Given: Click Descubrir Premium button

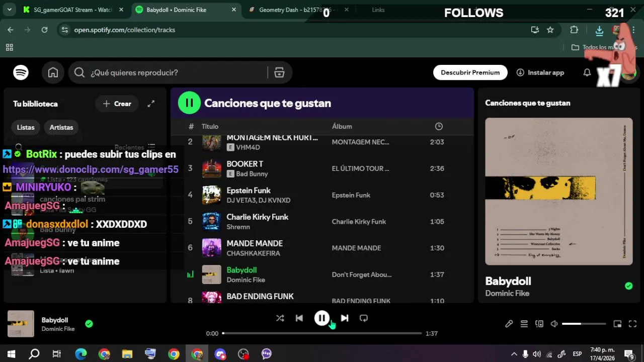Looking at the screenshot, I should coord(470,72).
